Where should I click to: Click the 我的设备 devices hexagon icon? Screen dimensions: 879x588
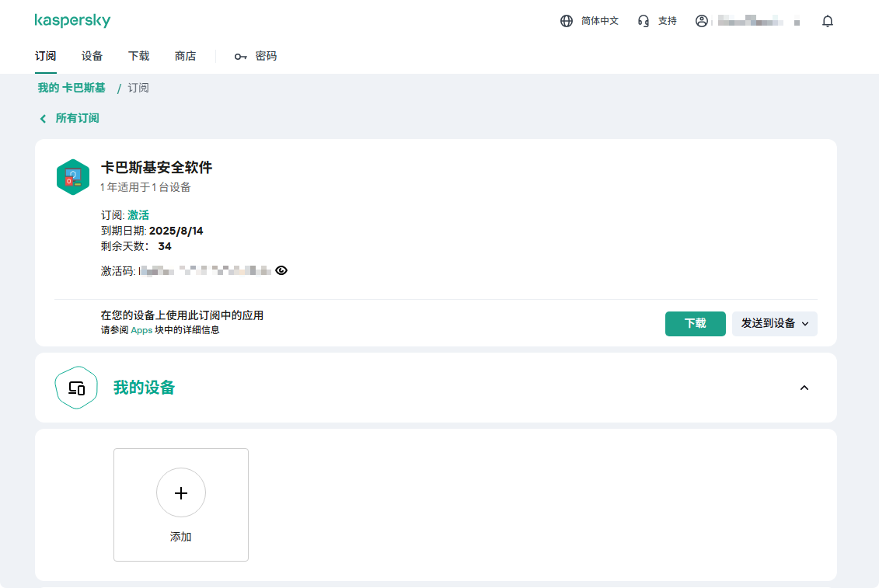click(76, 388)
